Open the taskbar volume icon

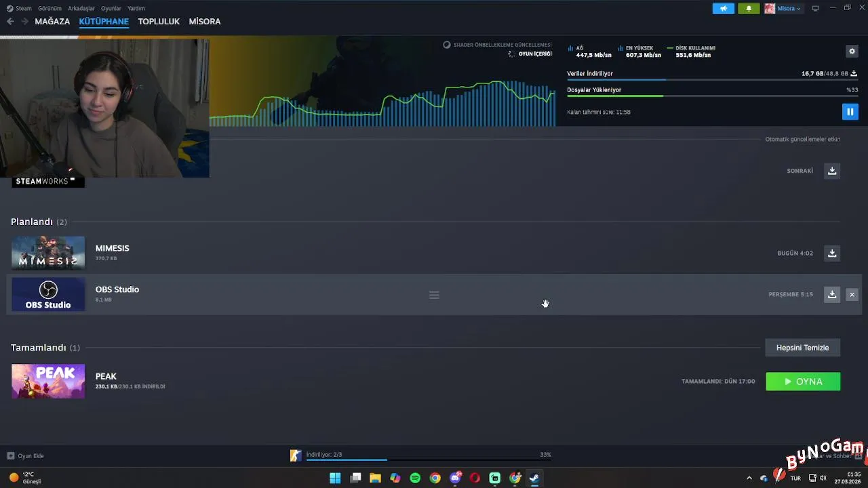pyautogui.click(x=823, y=478)
